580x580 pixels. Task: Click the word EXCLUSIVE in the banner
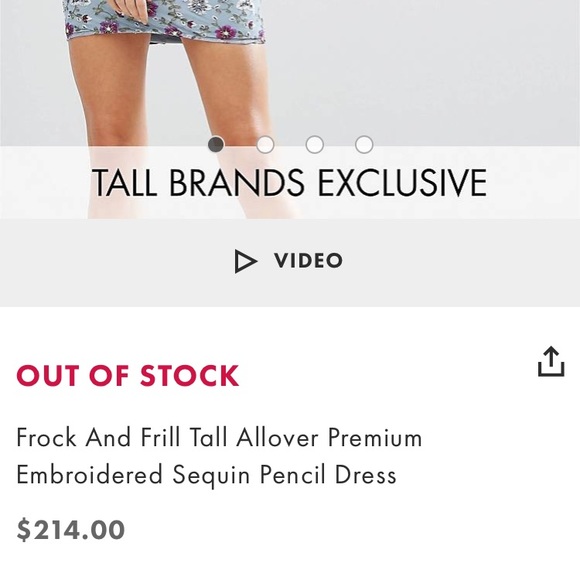tap(402, 182)
